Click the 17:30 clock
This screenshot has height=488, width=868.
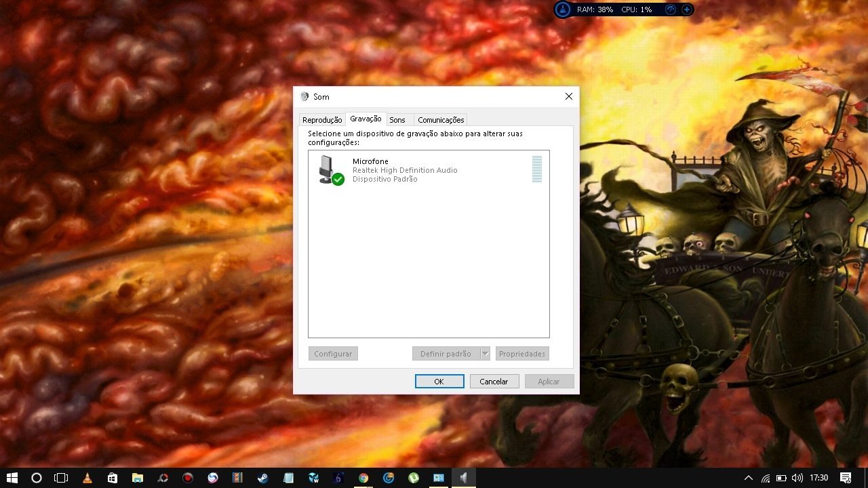[819, 478]
